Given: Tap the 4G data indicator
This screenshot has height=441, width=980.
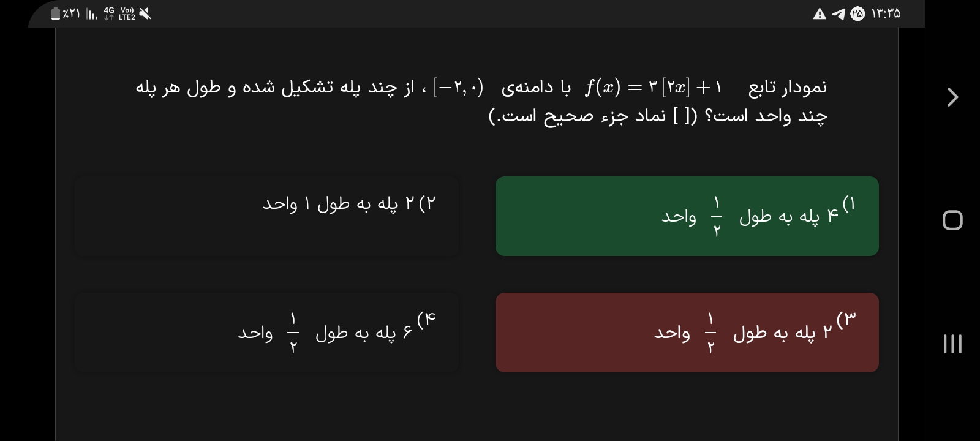Looking at the screenshot, I should 109,13.
